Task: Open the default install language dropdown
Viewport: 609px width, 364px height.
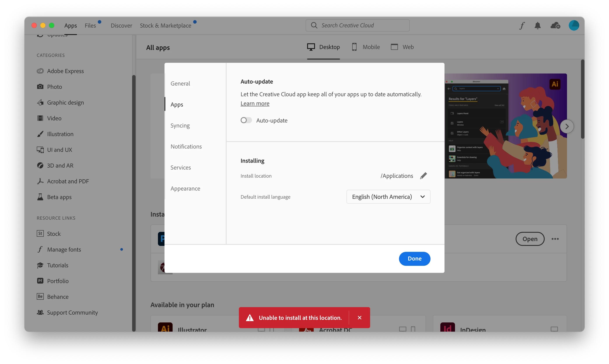Action: coord(388,197)
